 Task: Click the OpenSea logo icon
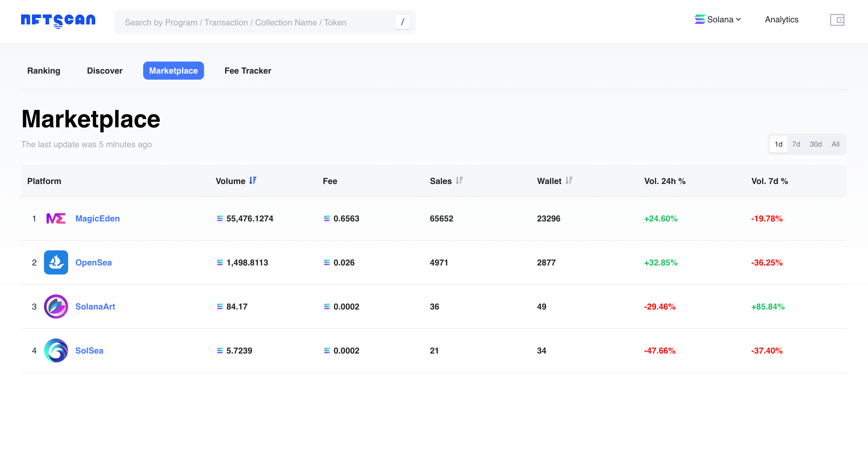pyautogui.click(x=56, y=262)
